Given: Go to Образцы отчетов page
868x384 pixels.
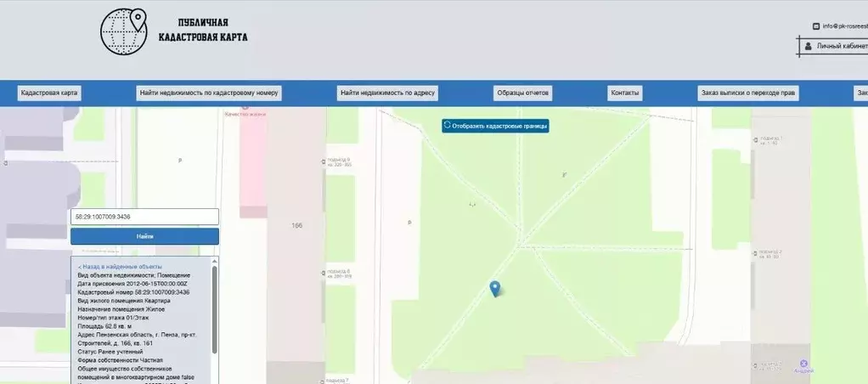Looking at the screenshot, I should 523,93.
